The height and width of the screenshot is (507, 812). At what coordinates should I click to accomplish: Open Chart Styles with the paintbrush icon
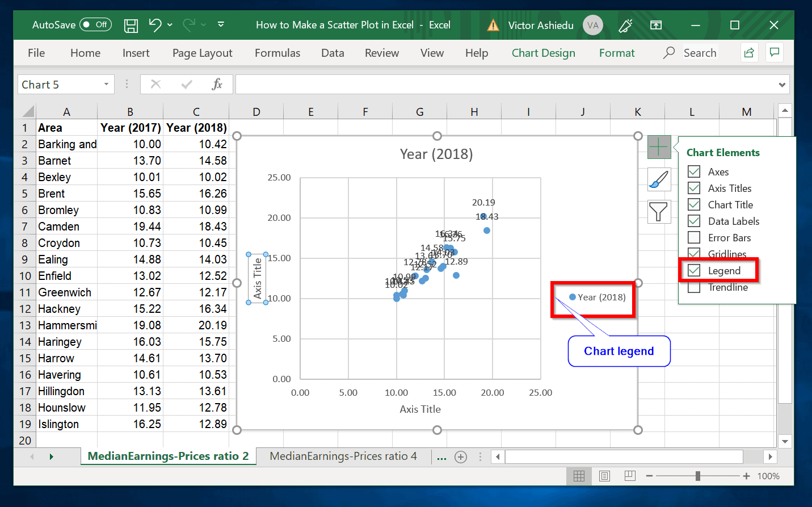tap(659, 179)
